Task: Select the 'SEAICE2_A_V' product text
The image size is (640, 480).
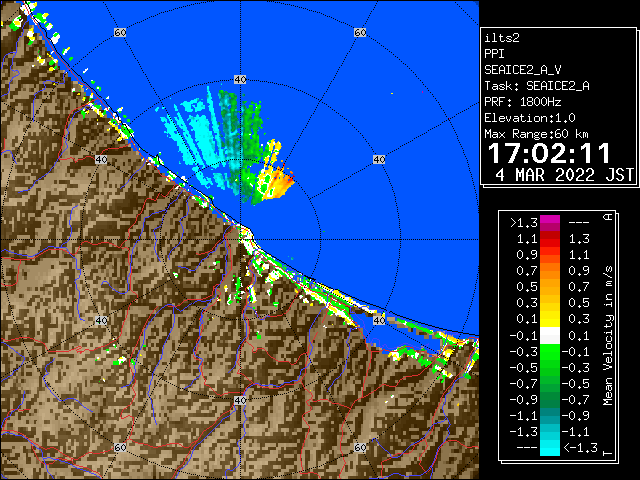Action: pyautogui.click(x=522, y=70)
